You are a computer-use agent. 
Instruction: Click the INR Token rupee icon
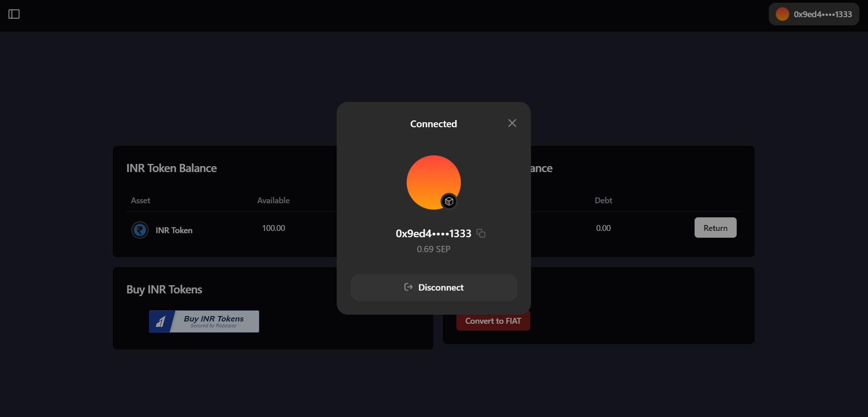point(140,230)
